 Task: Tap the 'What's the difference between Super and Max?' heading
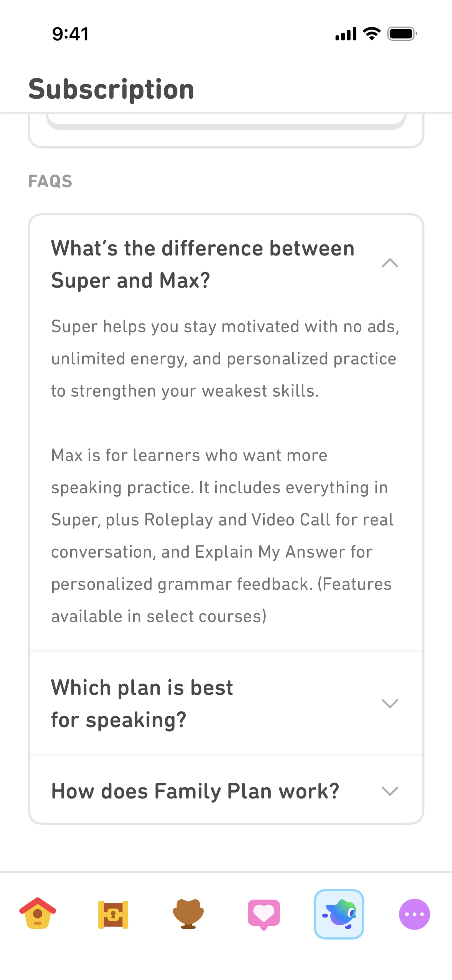[x=203, y=264]
